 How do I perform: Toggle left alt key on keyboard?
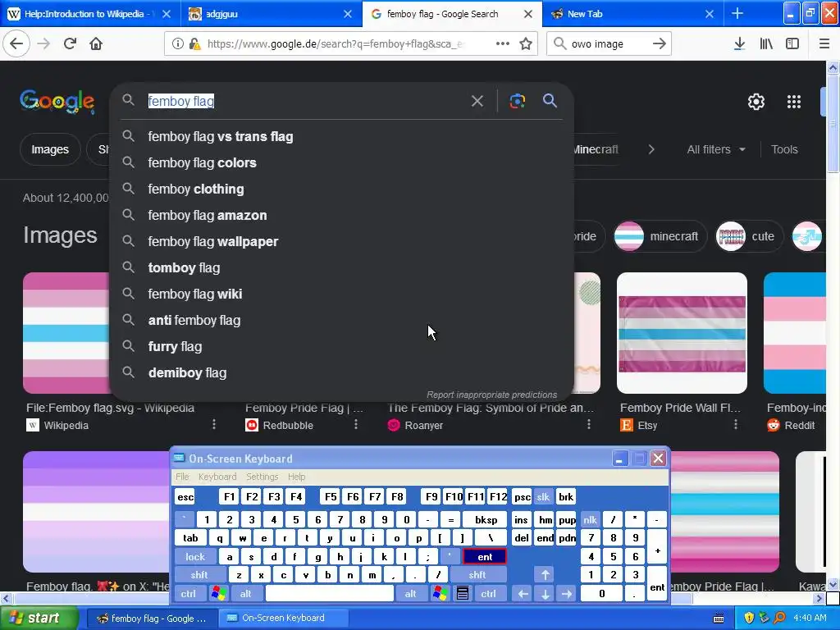coord(246,594)
